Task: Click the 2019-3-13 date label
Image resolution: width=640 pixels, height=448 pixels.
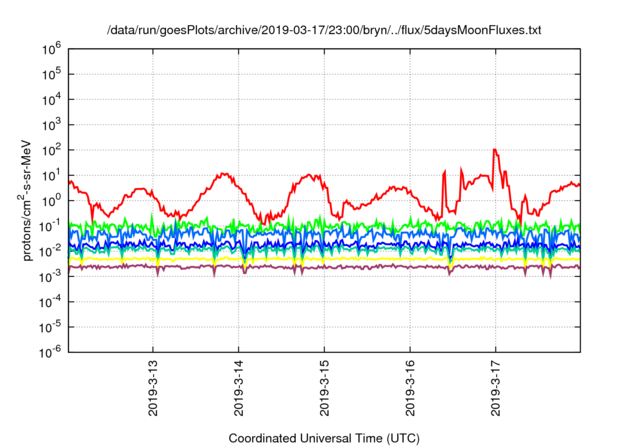Action: 153,388
